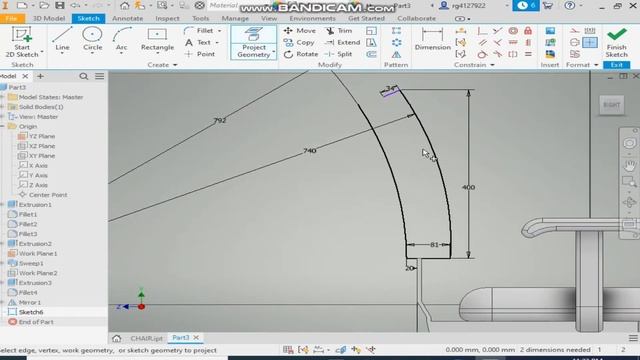Switch to the Inspect tab

click(x=167, y=18)
